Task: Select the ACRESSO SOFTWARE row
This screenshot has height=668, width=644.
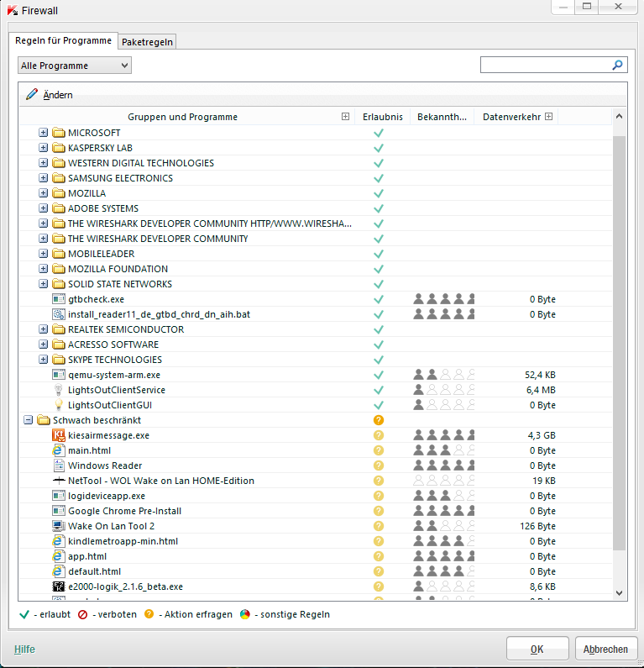Action: [316, 345]
